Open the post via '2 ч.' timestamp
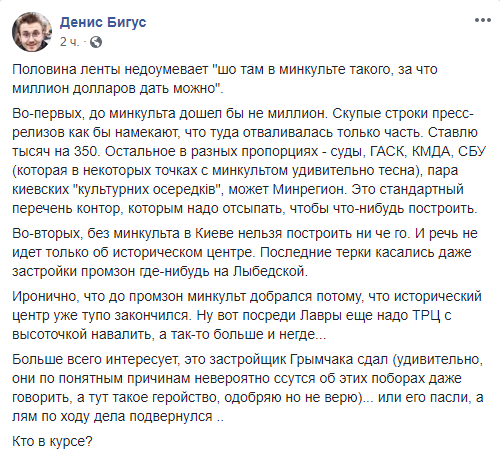Screen dimensions: 500x457 coord(70,42)
